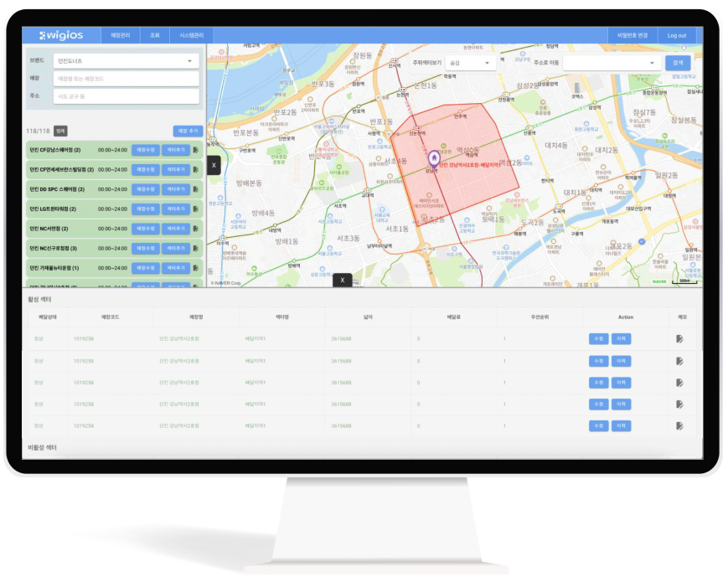Image resolution: width=728 pixels, height=577 pixels.
Task: Open the 매장관리 menu
Action: [x=121, y=35]
